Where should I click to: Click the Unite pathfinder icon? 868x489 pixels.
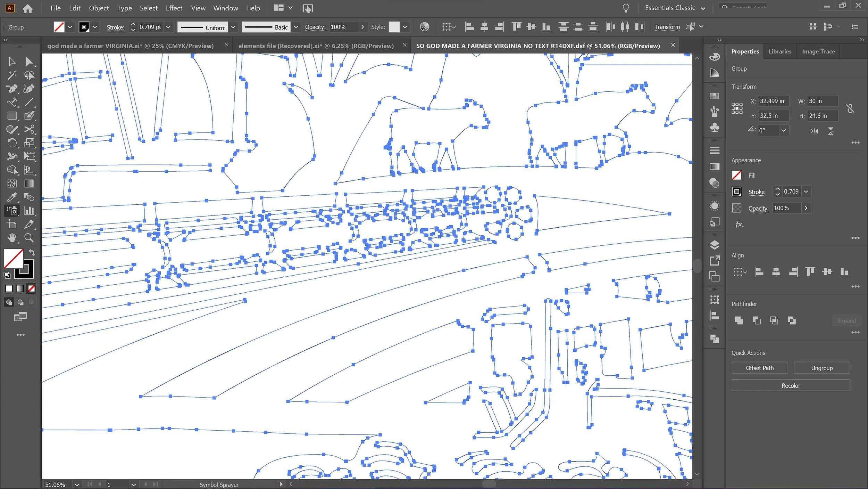[x=739, y=320]
